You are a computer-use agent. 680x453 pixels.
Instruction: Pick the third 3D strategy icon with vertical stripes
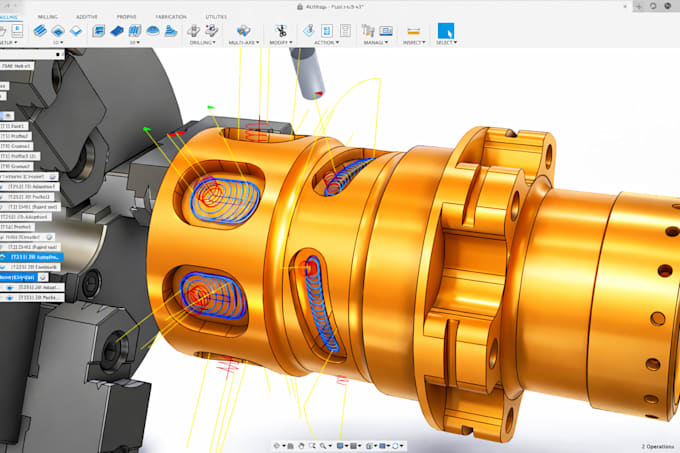tap(134, 31)
